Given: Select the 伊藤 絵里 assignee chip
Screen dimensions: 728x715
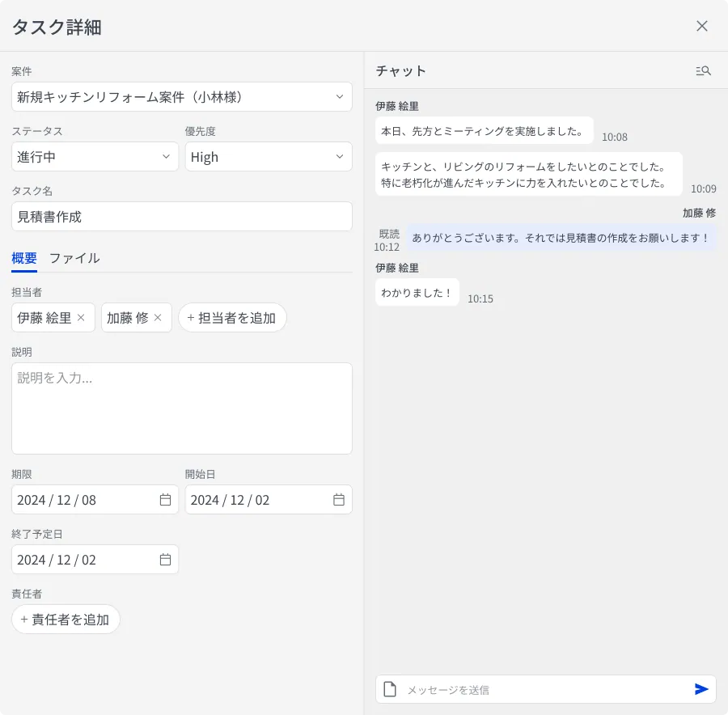Looking at the screenshot, I should pyautogui.click(x=53, y=318).
